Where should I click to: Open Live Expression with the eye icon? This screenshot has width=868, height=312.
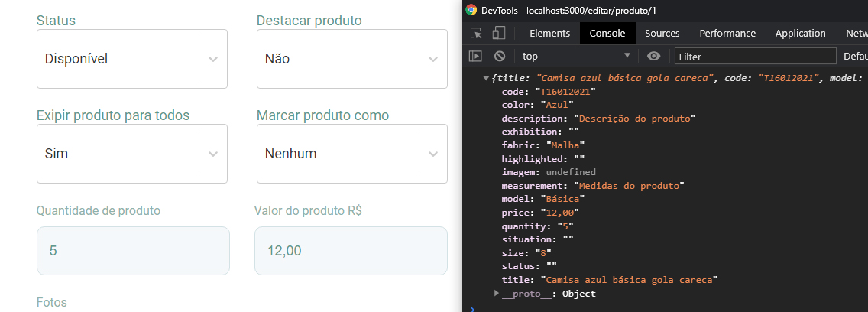pos(654,56)
